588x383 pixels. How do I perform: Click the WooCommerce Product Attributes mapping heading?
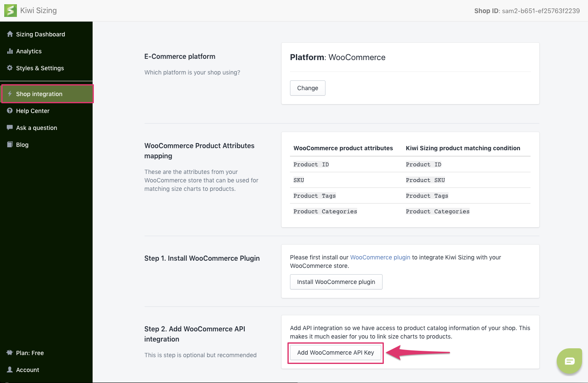coord(200,151)
